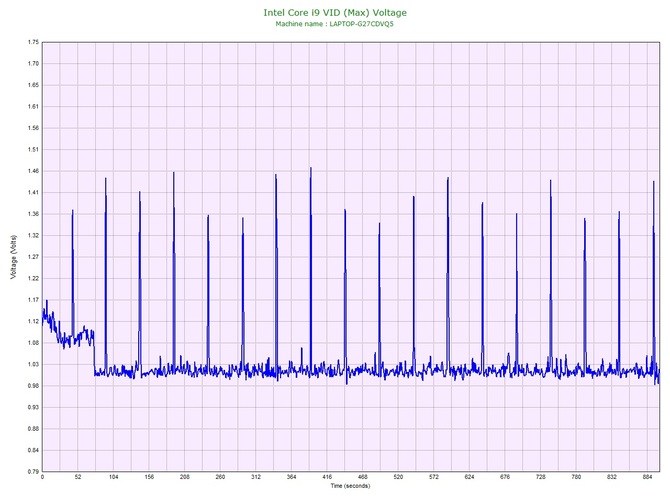Click the 468 tick label on the time axis
Image resolution: width=670 pixels, height=503 pixels.
tap(363, 477)
